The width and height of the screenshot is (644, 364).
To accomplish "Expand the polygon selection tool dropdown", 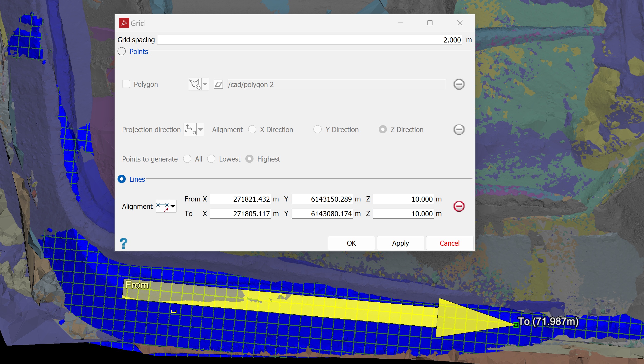I will pos(205,84).
